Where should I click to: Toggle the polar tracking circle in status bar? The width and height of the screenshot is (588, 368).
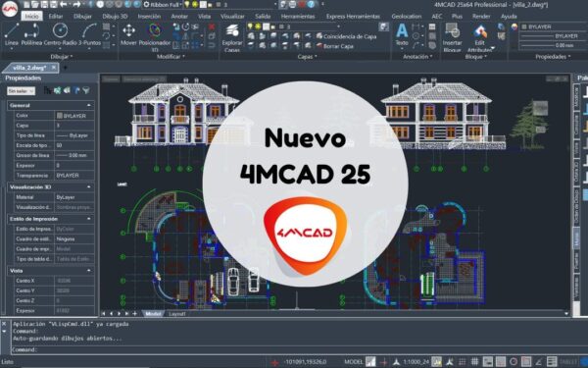tap(513, 361)
